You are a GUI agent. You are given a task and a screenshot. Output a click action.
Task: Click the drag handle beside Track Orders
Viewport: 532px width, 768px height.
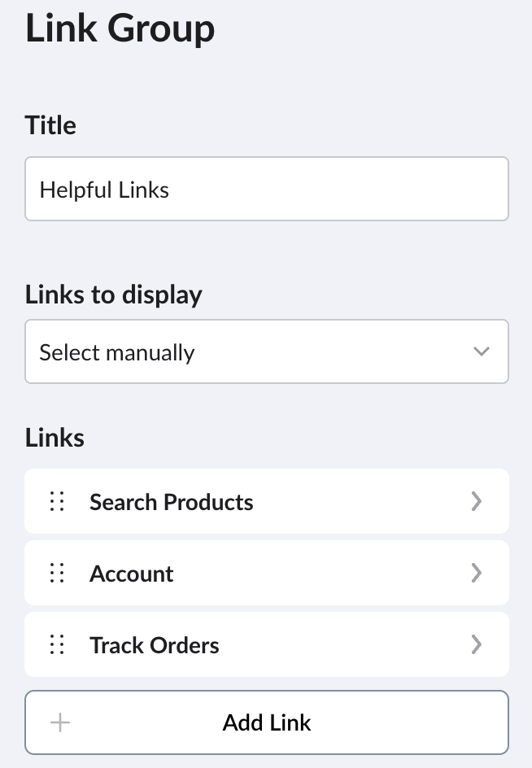[56, 644]
